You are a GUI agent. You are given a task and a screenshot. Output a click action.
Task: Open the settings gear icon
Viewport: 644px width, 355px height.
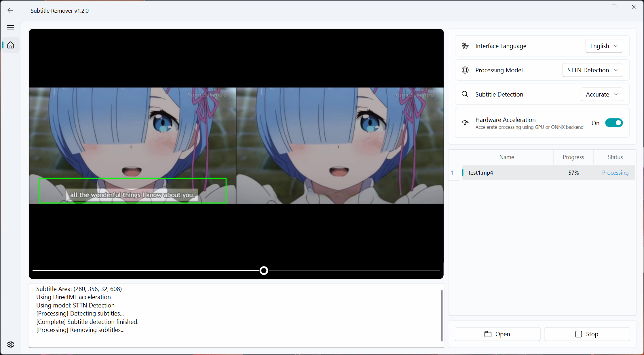point(11,344)
